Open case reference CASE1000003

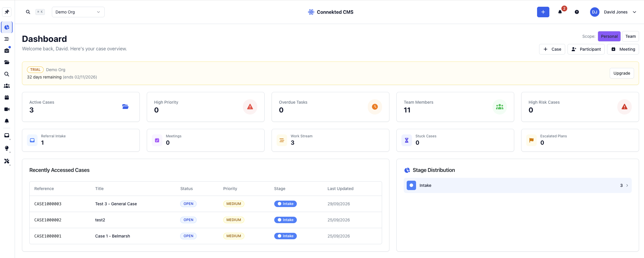point(48,204)
